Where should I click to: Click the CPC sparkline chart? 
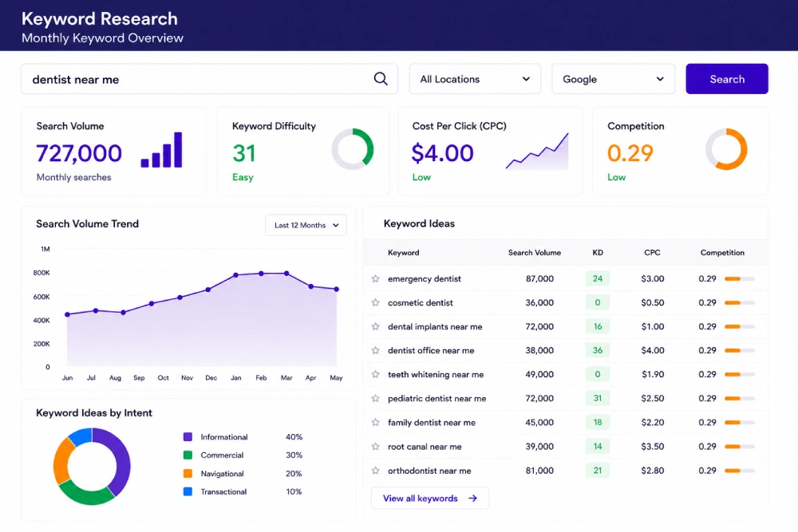pyautogui.click(x=537, y=151)
